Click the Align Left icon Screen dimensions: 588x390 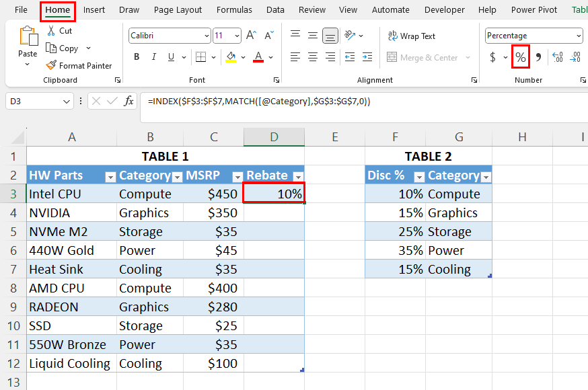[295, 57]
